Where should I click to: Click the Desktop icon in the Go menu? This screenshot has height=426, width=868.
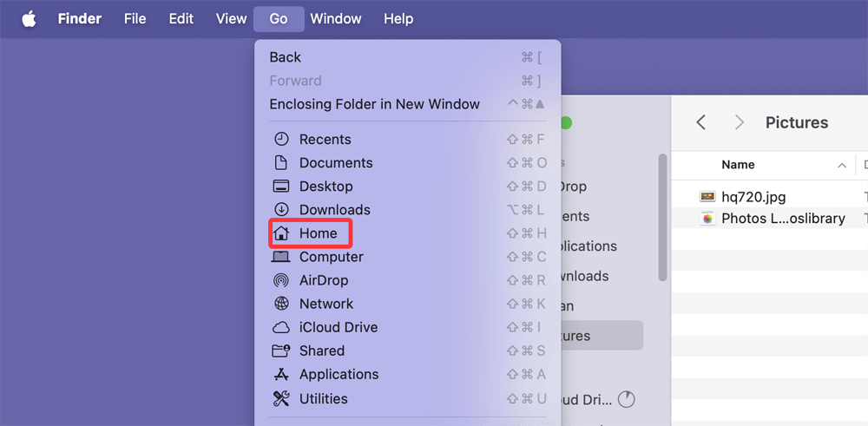281,187
